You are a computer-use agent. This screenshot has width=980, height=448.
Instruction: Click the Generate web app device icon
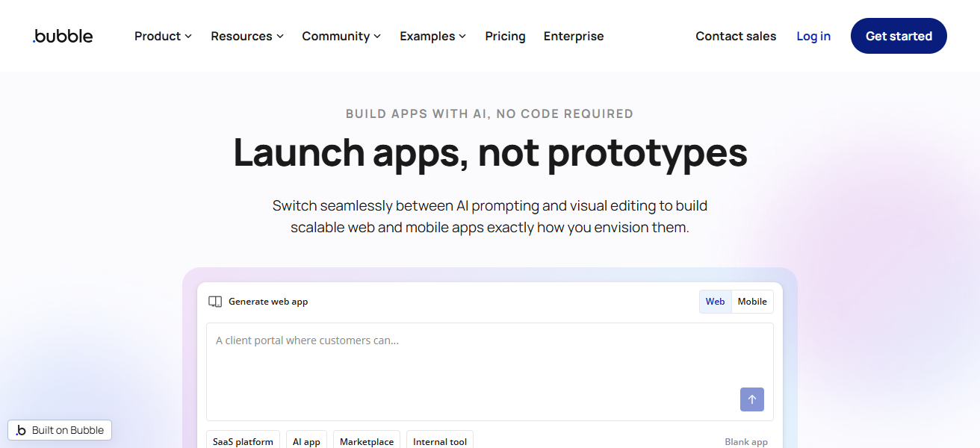(215, 302)
